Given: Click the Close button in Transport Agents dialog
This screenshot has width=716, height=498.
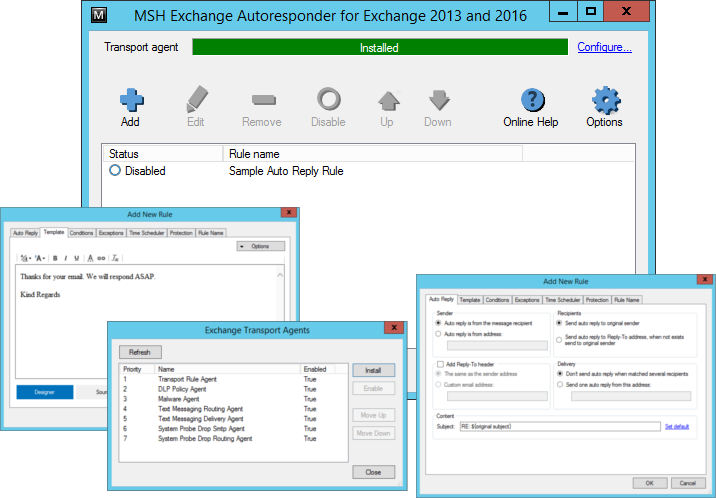Looking at the screenshot, I should tap(374, 472).
